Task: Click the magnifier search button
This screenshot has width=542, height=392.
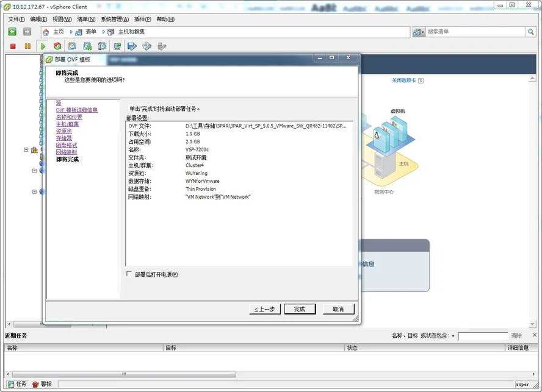Action: 530,32
